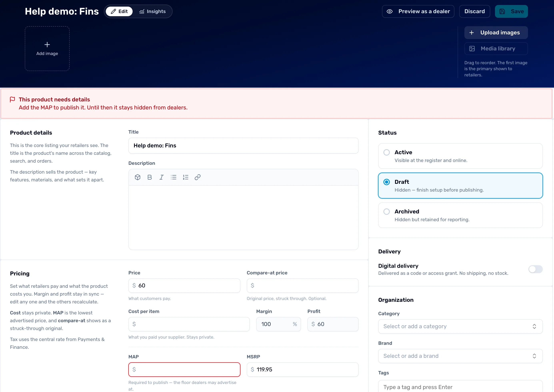This screenshot has height=392, width=554.
Task: Click the Compare-at price field
Action: click(302, 286)
